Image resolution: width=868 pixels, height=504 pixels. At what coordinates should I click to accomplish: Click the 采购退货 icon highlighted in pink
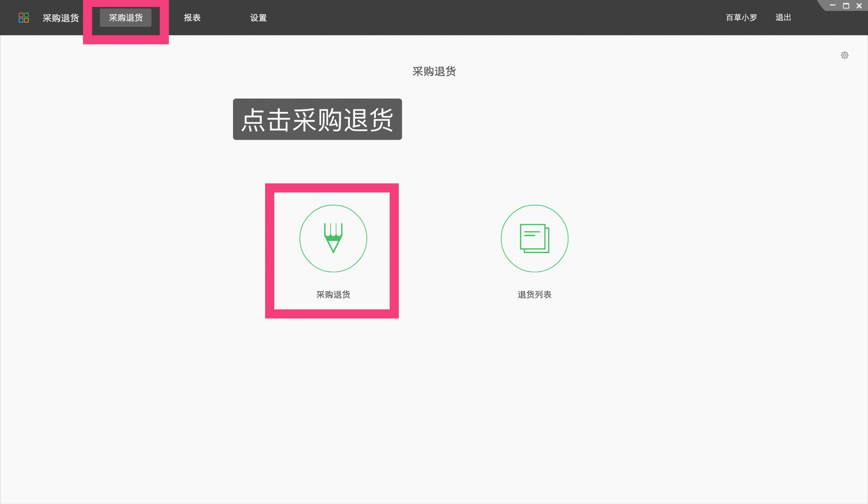333,250
